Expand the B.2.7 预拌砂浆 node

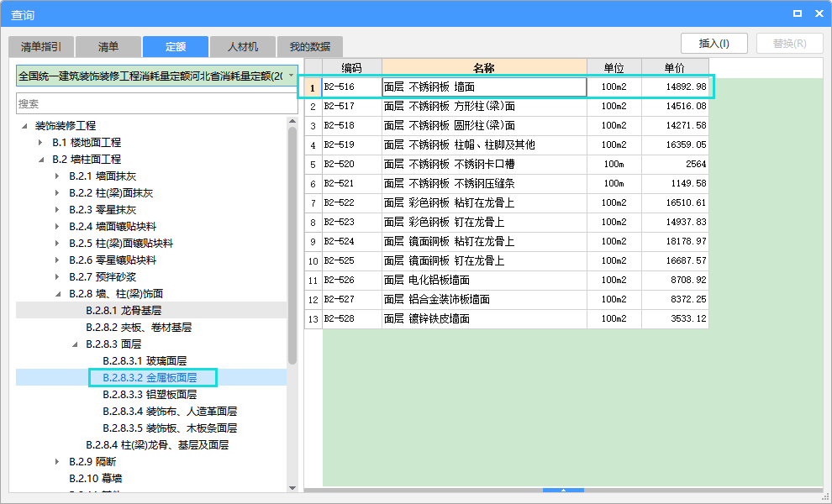[x=58, y=277]
